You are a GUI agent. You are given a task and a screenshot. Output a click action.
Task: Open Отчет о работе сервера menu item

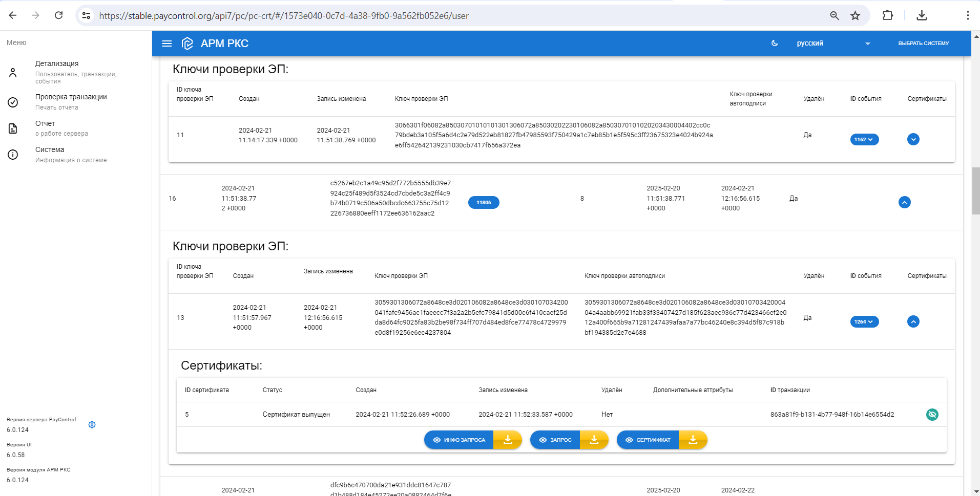(x=76, y=128)
